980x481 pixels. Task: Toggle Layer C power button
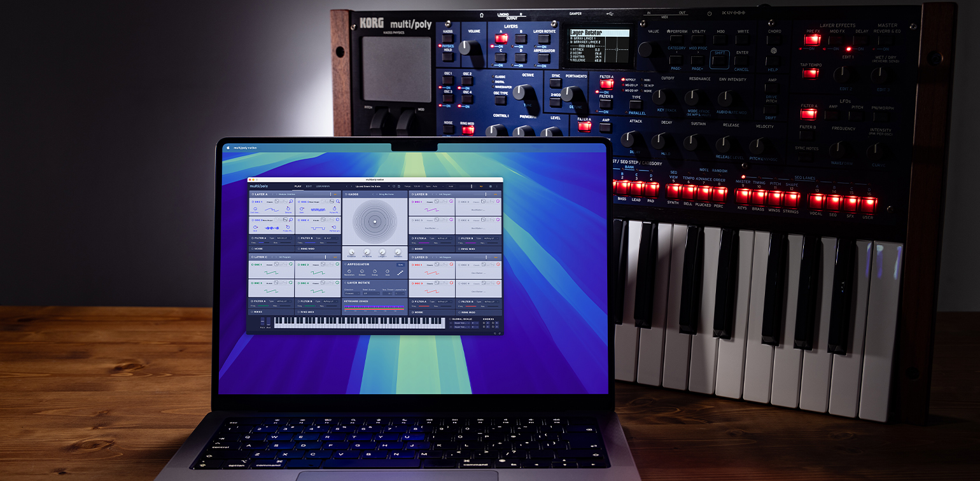point(252,257)
